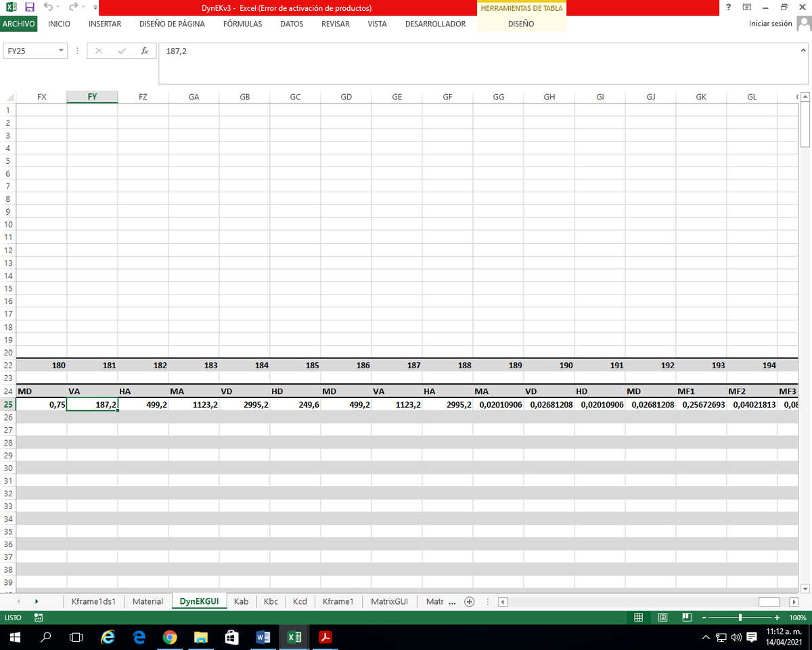The height and width of the screenshot is (650, 812).
Task: Open Ribbon Display Options icon
Action: (746, 7)
